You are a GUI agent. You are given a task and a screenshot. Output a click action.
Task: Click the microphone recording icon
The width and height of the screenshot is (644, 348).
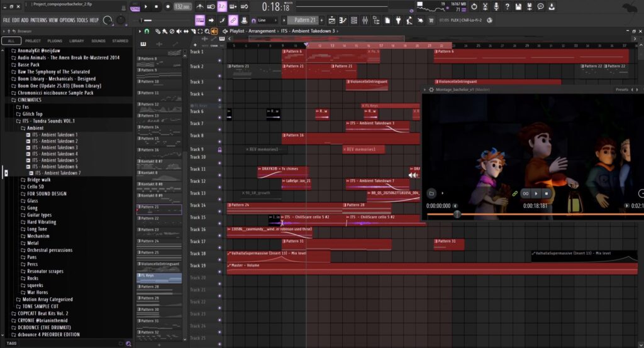(x=496, y=6)
